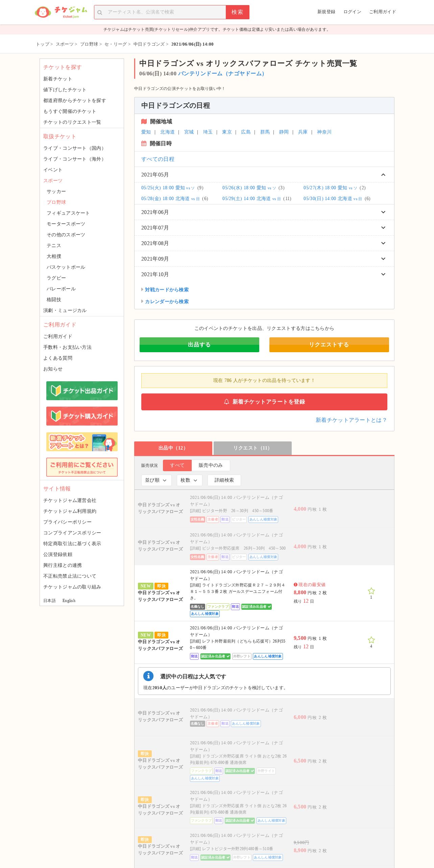
Task: Open 新着チケットアラートとは？ link
Action: coord(351,420)
